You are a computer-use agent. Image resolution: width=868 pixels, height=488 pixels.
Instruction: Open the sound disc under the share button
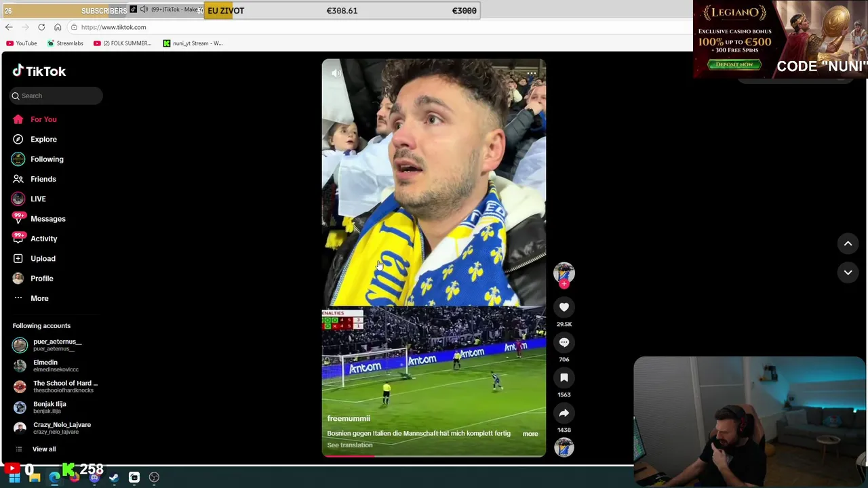point(564,447)
